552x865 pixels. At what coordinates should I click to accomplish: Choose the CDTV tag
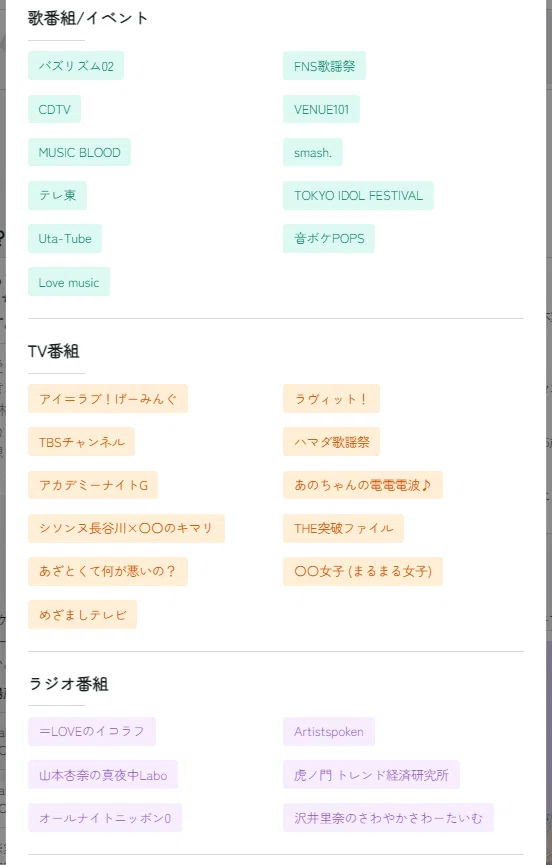(x=55, y=109)
